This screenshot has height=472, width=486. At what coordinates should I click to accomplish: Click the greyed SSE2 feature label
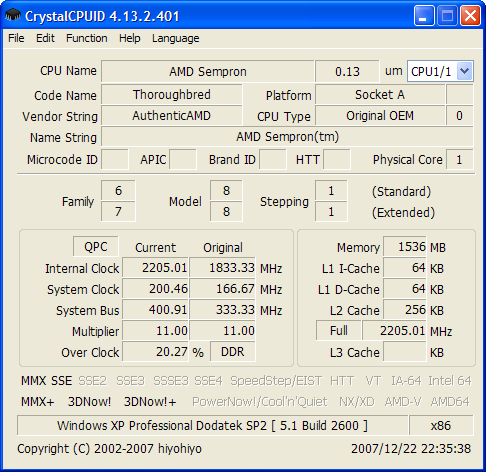(x=92, y=381)
